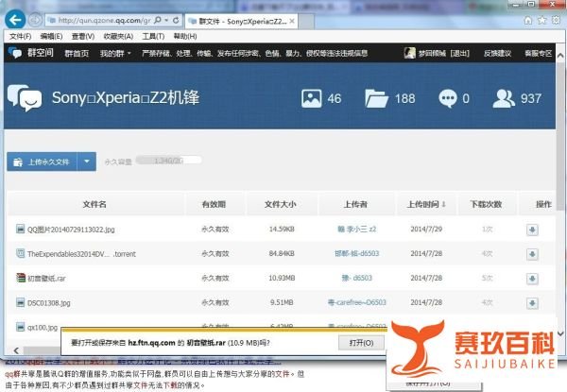Click the 退出 logout link
The image size is (567, 392).
(460, 54)
